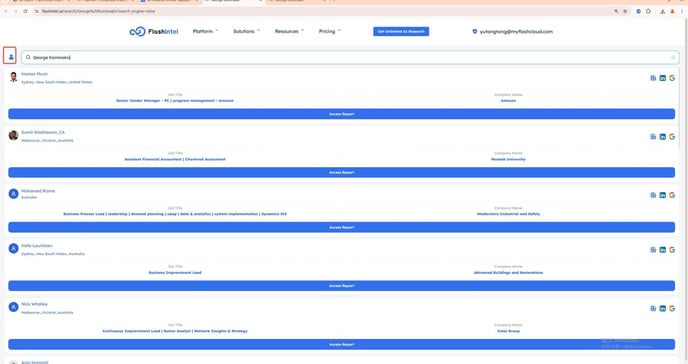The height and width of the screenshot is (364, 688).
Task: Click avatar of Wesfarmers Industrial result
Action: [x=14, y=193]
